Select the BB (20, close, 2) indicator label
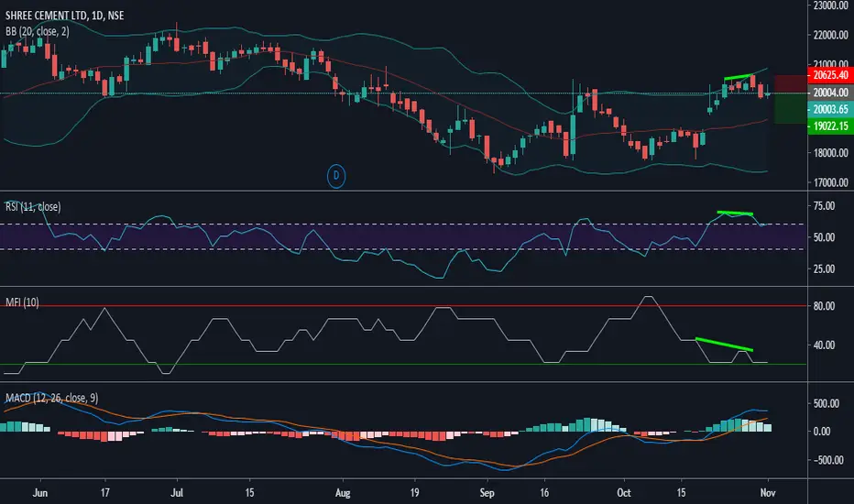The height and width of the screenshot is (504, 854). [x=37, y=31]
